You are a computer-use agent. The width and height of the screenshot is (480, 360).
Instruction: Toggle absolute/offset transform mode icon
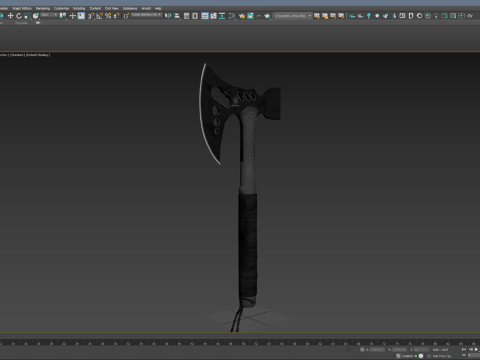362,349
